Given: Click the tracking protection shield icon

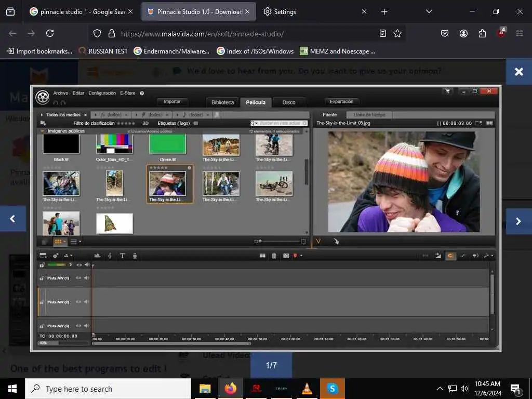Looking at the screenshot, I should click(x=97, y=33).
